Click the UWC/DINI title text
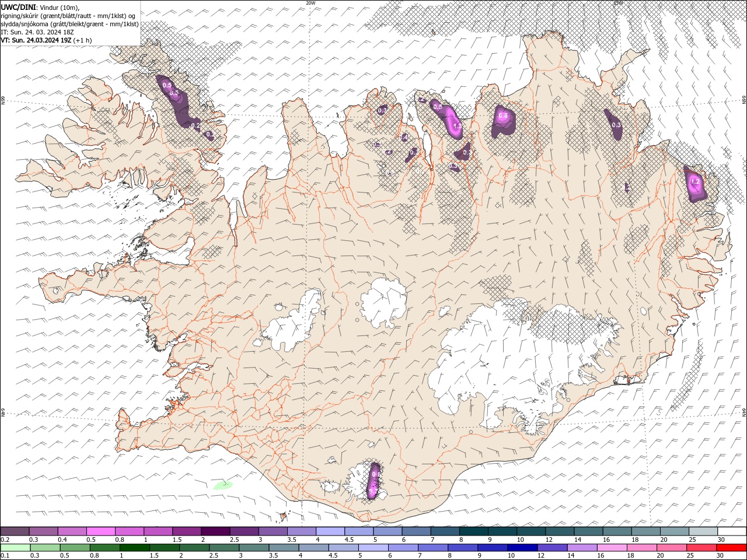This screenshot has width=747, height=560. click(x=18, y=6)
